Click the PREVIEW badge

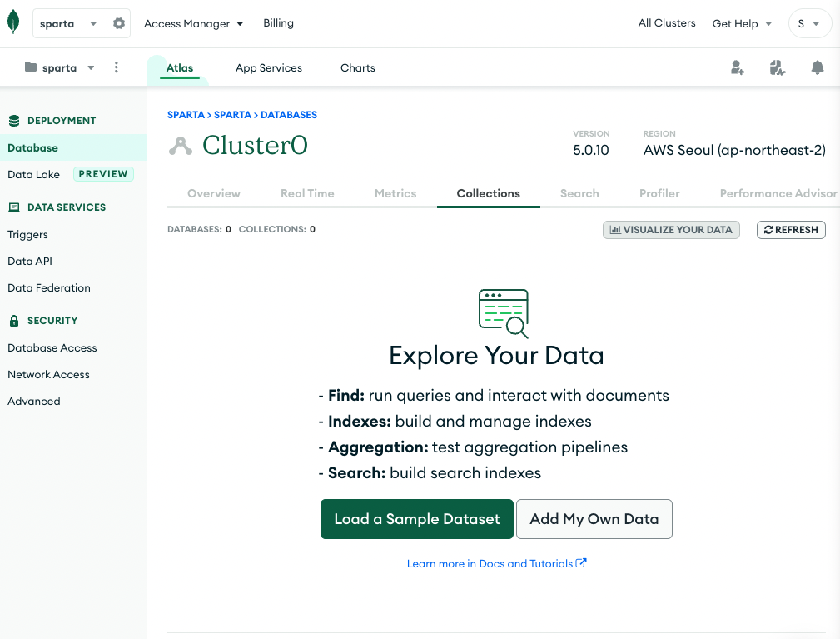tap(103, 174)
